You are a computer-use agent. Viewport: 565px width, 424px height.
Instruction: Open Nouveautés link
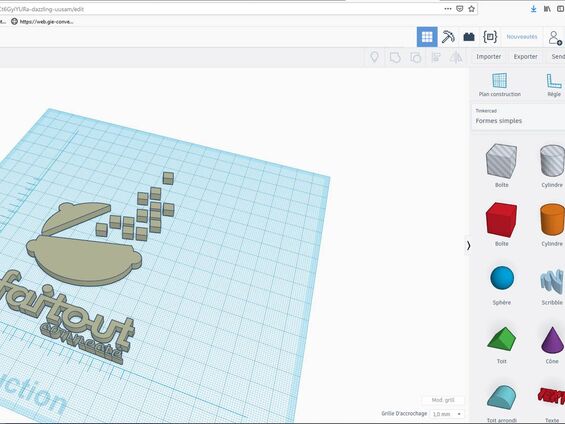pos(521,37)
